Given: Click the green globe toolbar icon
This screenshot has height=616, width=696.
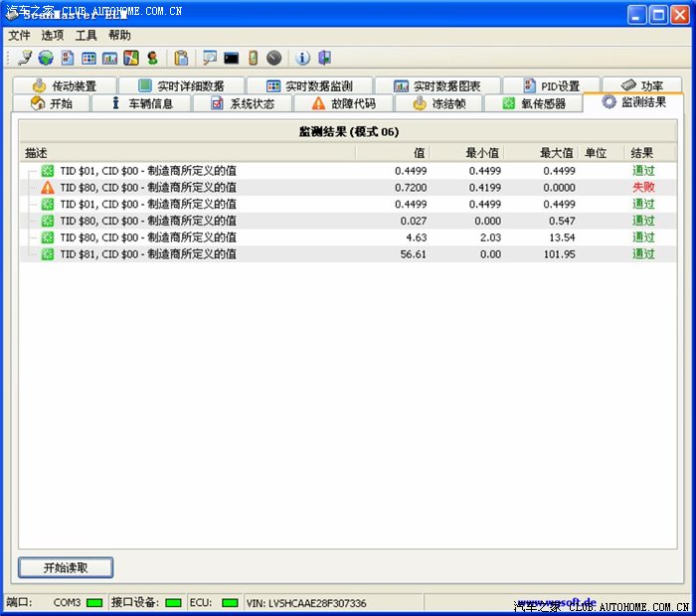Looking at the screenshot, I should point(46,58).
